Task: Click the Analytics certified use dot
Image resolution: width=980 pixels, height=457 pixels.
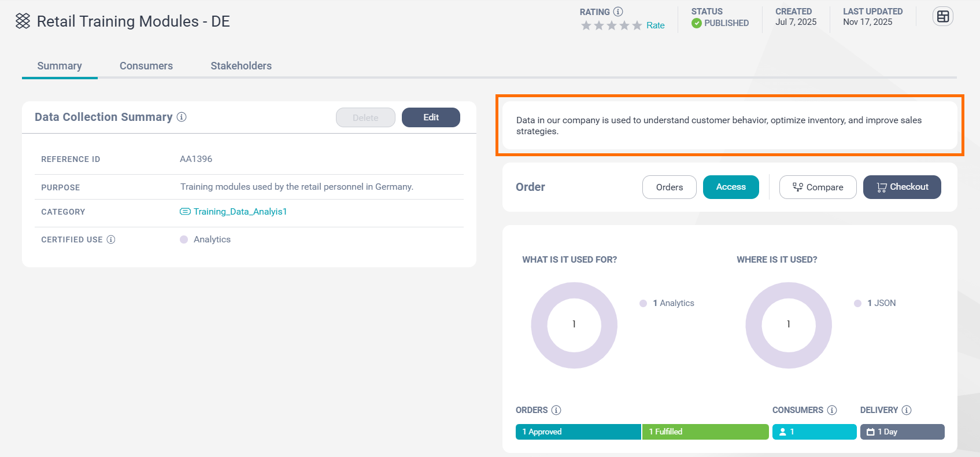Action: tap(184, 239)
